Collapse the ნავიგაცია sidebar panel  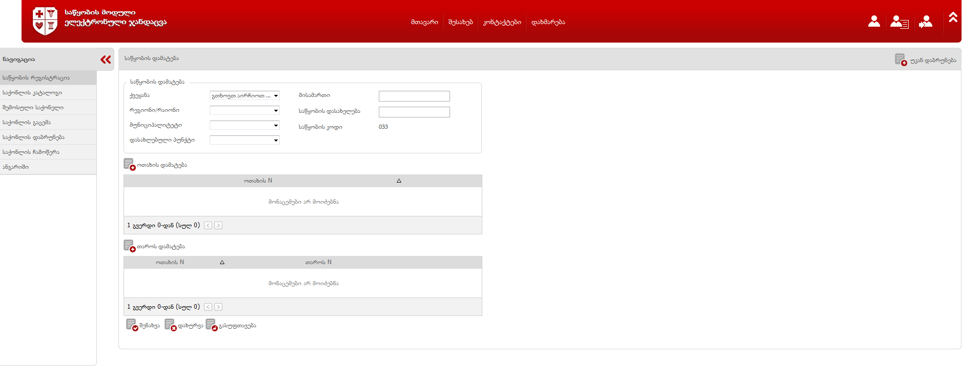click(106, 59)
